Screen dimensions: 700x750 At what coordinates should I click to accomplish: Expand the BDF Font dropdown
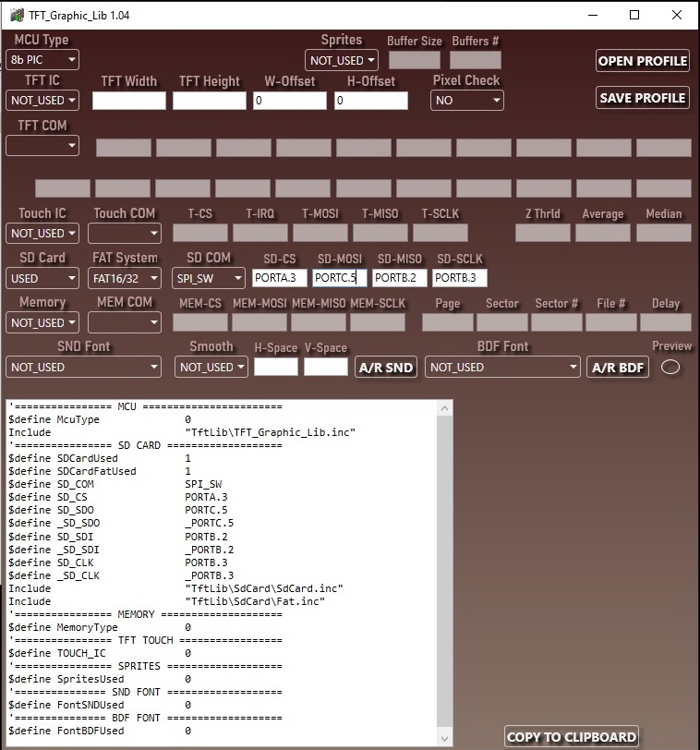502,368
